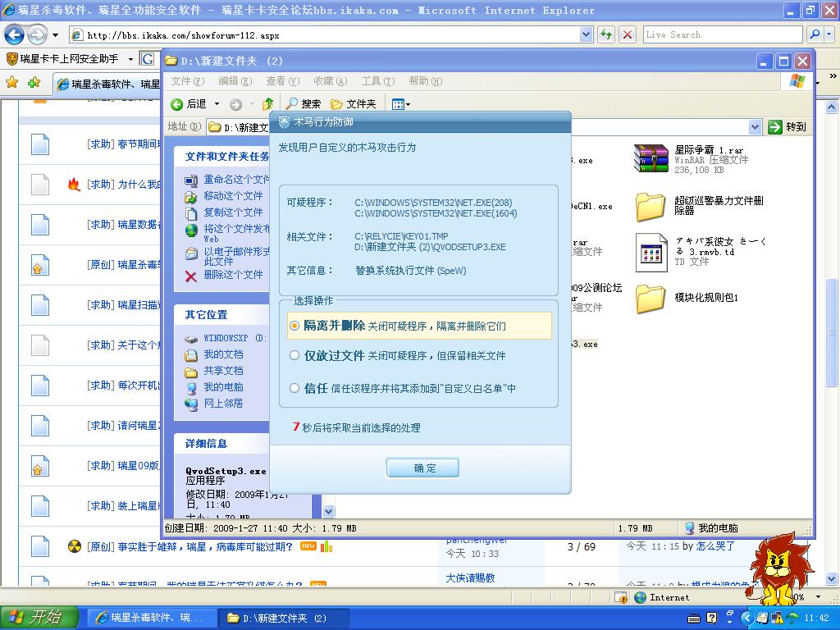Open the 工具(T) menu in Explorer window
This screenshot has width=840, height=630.
(x=377, y=81)
